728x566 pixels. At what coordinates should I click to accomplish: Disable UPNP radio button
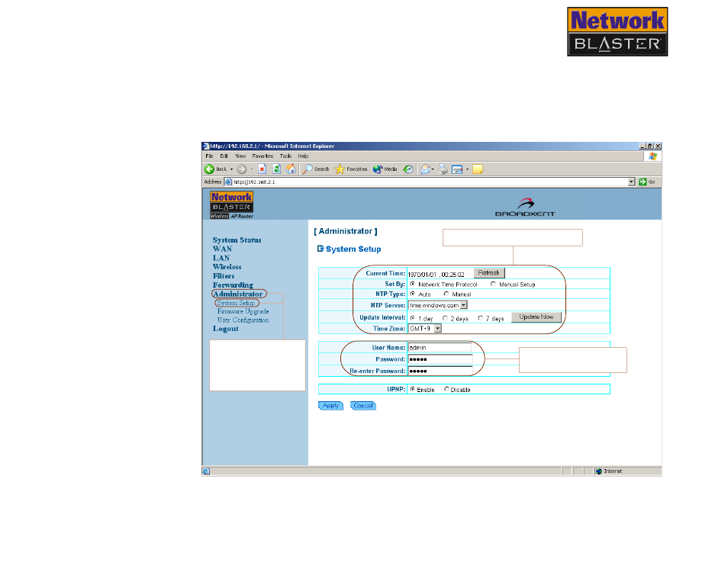tap(446, 389)
